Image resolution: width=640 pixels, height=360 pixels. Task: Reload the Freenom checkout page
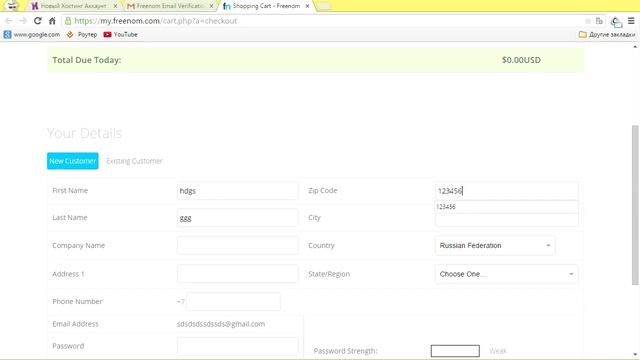[x=38, y=21]
